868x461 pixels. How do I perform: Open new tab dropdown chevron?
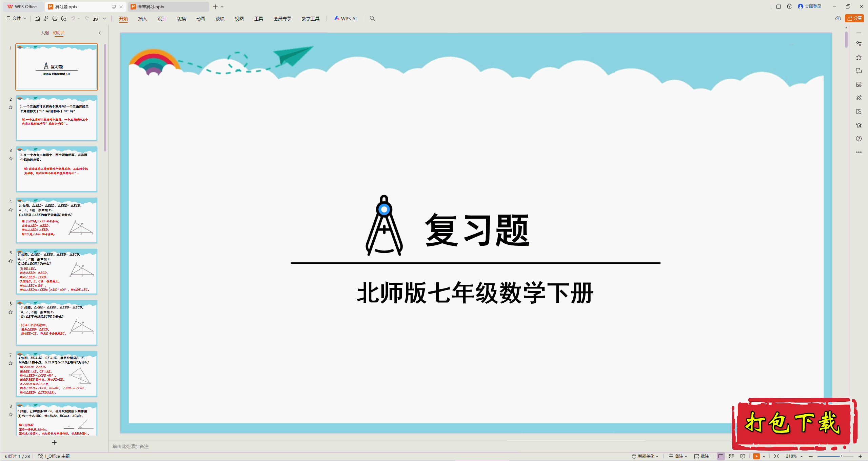pos(222,7)
